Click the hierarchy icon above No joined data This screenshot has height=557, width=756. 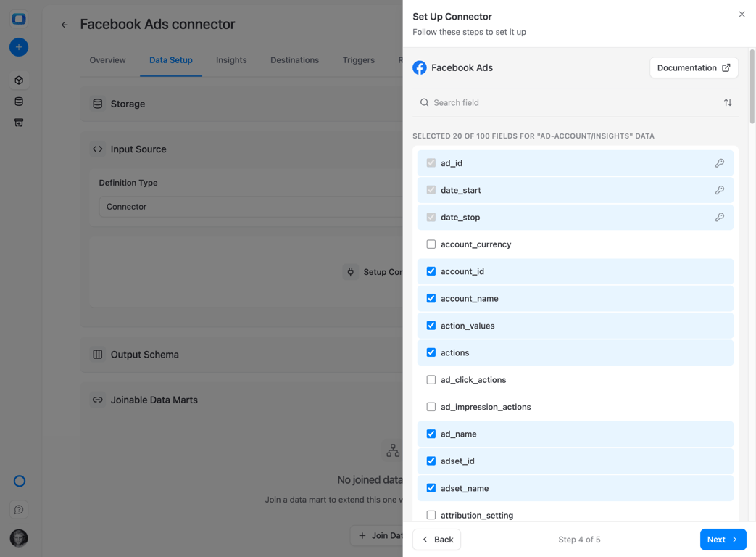click(x=393, y=450)
